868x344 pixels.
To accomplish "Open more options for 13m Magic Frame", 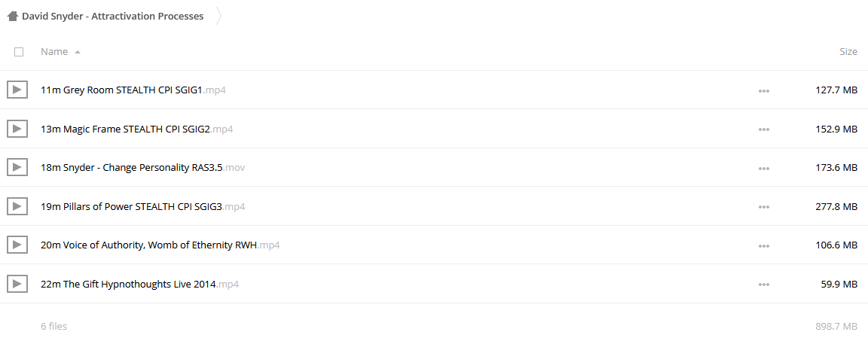I will pos(764,129).
